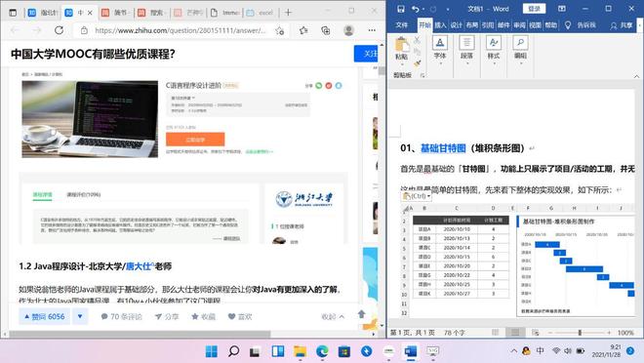Screen dimensions: 644x363
Task: Switch to the 引用 ribbon tab
Action: [488, 25]
